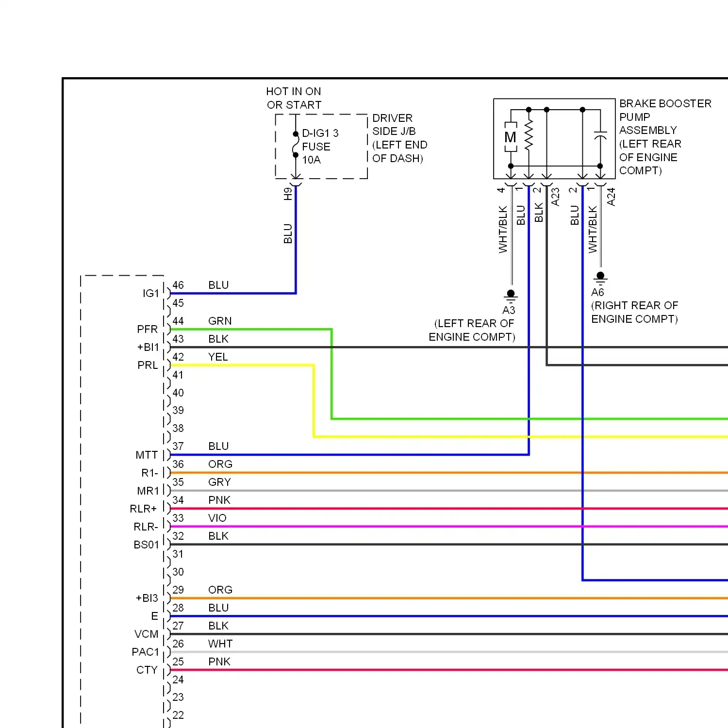Click the capacitor symbol in pump assembly

point(600,135)
